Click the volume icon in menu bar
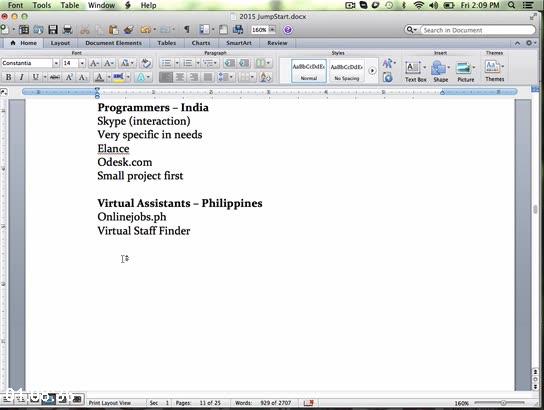 click(x=433, y=5)
